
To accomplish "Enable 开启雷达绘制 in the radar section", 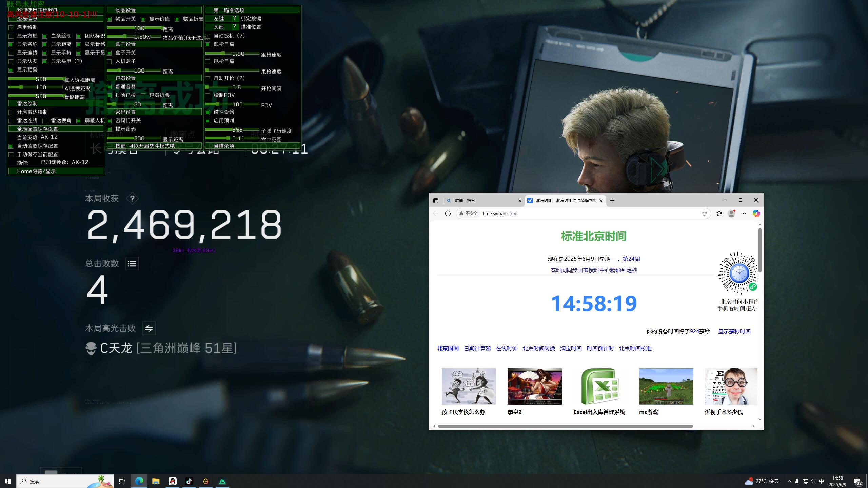I will (x=11, y=112).
